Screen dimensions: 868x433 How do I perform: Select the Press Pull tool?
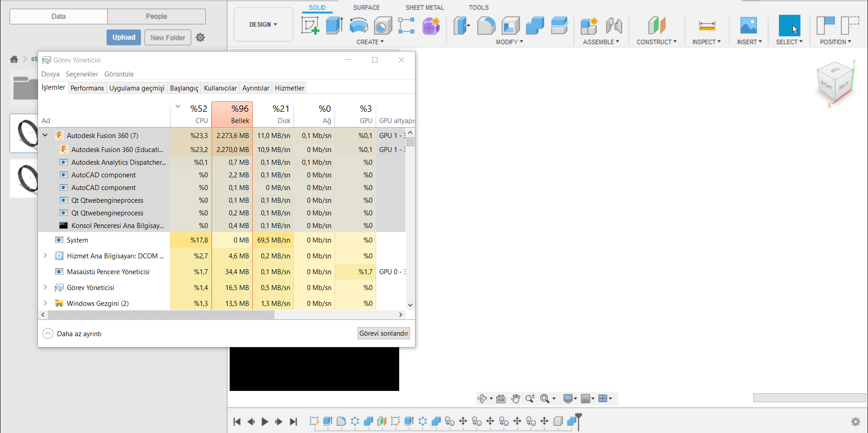(462, 25)
